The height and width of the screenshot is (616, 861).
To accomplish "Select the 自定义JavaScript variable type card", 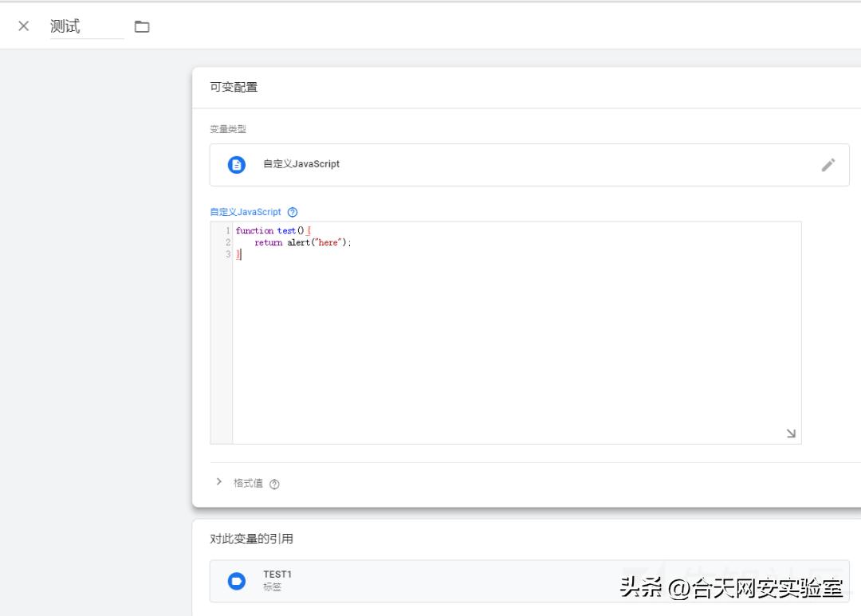I will [530, 164].
